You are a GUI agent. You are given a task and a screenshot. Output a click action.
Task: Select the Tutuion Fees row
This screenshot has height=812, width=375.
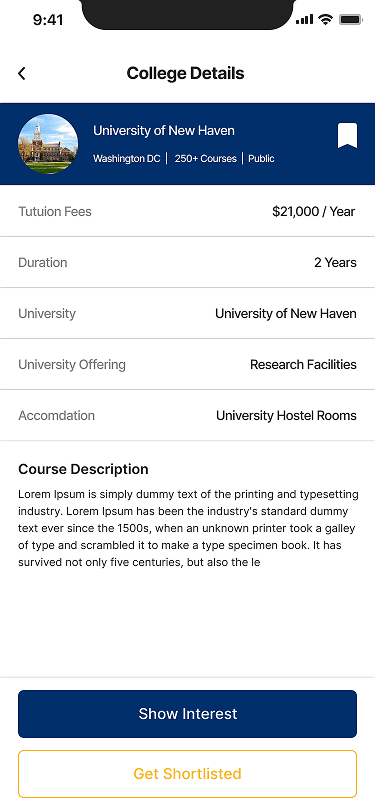coord(188,211)
